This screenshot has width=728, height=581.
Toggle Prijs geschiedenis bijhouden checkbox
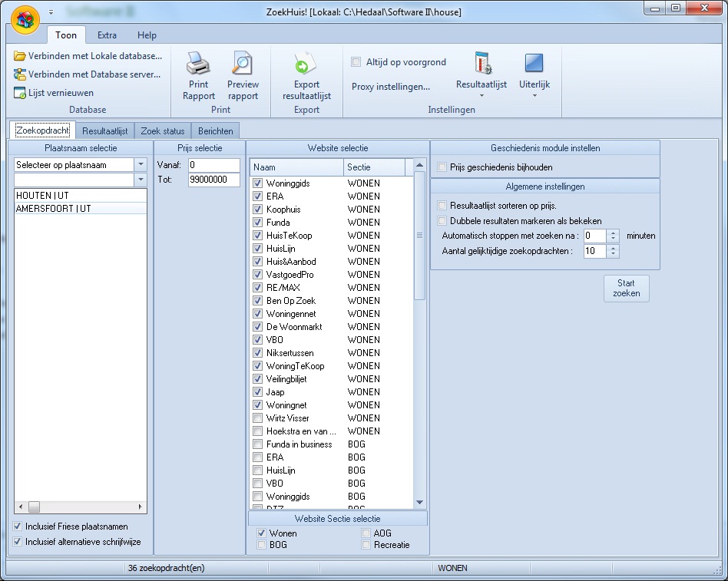(442, 167)
